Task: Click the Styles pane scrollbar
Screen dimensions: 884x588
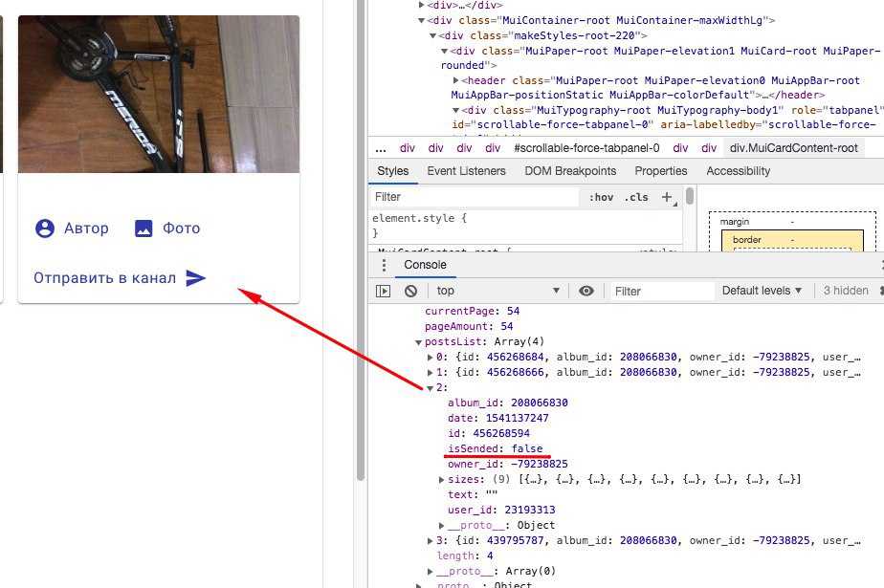Action: point(690,196)
